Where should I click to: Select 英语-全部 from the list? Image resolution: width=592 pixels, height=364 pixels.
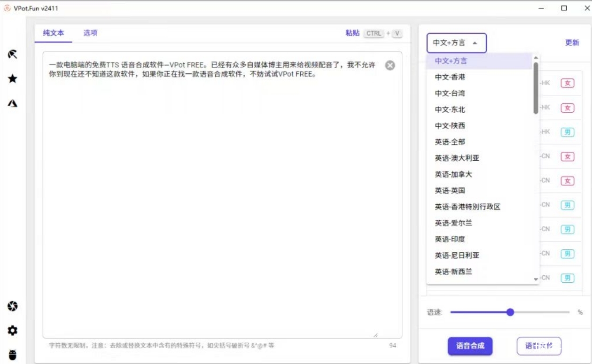479,142
